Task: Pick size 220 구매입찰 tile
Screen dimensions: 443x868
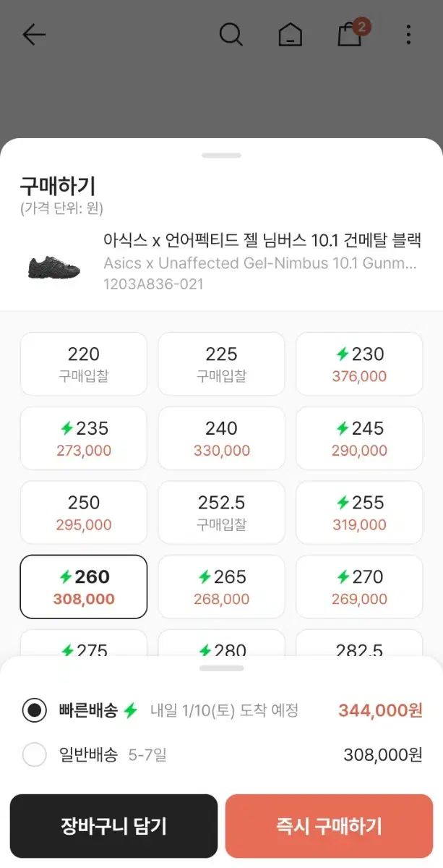Action: [84, 364]
